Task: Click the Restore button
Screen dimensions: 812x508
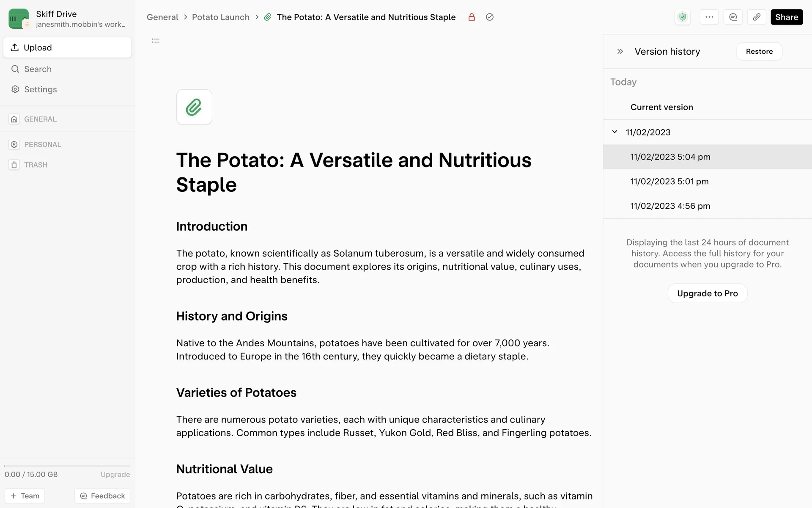Action: click(x=759, y=51)
